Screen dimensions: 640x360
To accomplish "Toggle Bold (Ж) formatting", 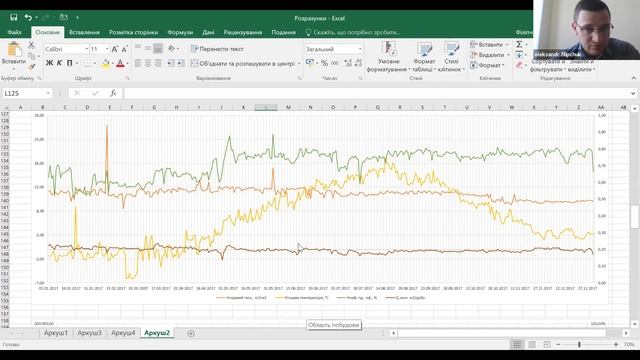I will pyautogui.click(x=49, y=63).
